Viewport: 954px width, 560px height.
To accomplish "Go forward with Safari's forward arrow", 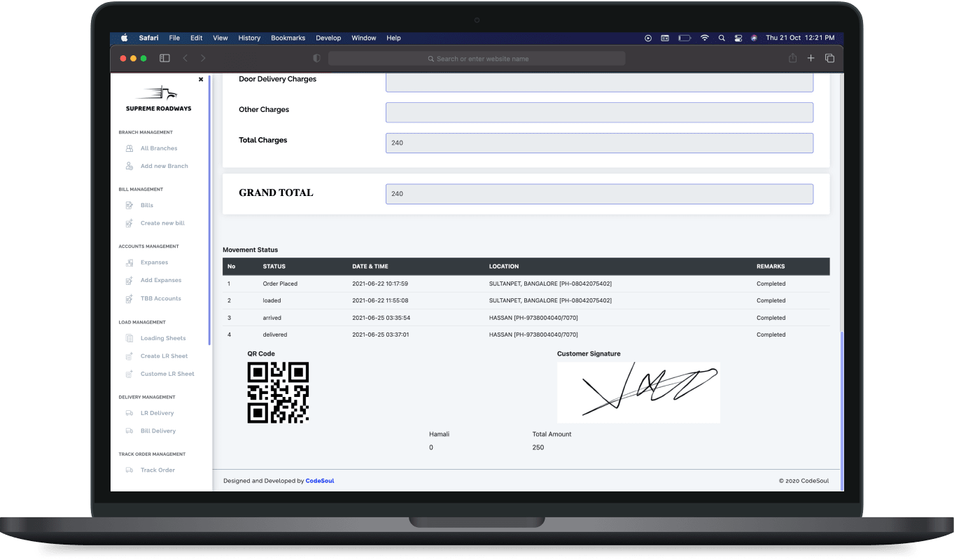I will point(203,59).
